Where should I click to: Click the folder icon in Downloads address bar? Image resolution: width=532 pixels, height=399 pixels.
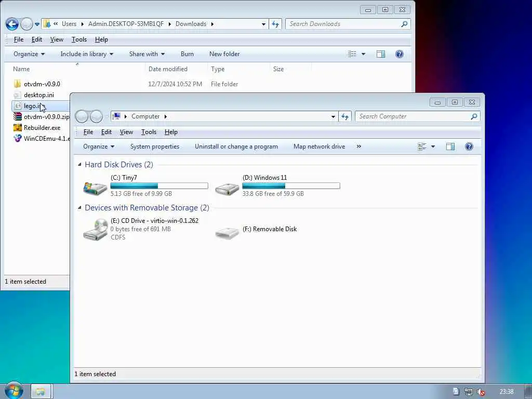click(x=47, y=24)
